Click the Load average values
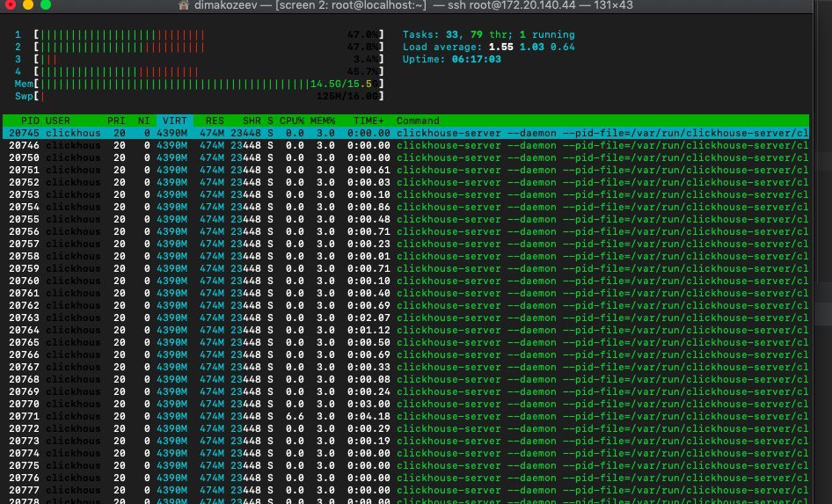 (x=532, y=47)
